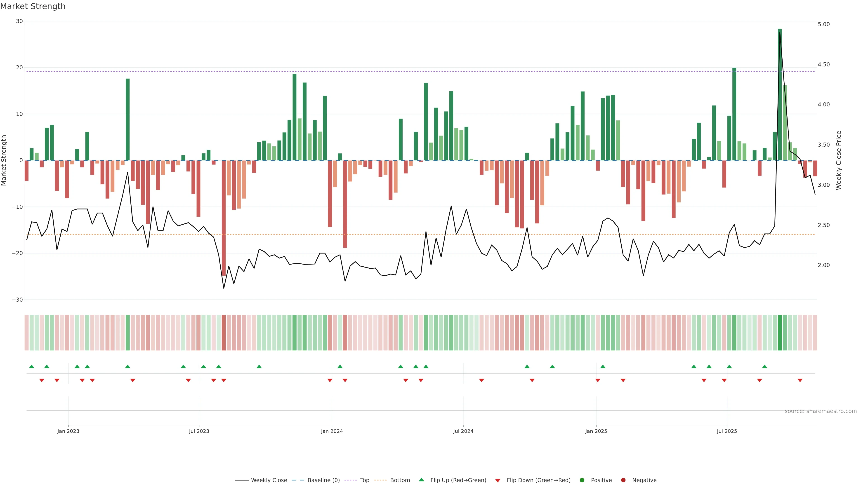This screenshot has height=488, width=868.
Task: Click last red flip-down triangle marker
Action: point(800,380)
